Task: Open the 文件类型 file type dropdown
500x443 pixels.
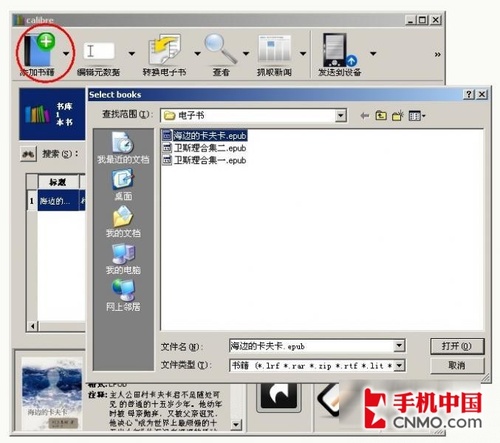Action: (399, 366)
